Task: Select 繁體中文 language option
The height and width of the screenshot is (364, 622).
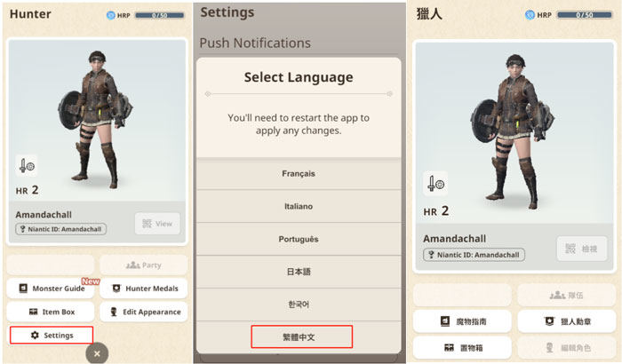Action: (x=302, y=336)
